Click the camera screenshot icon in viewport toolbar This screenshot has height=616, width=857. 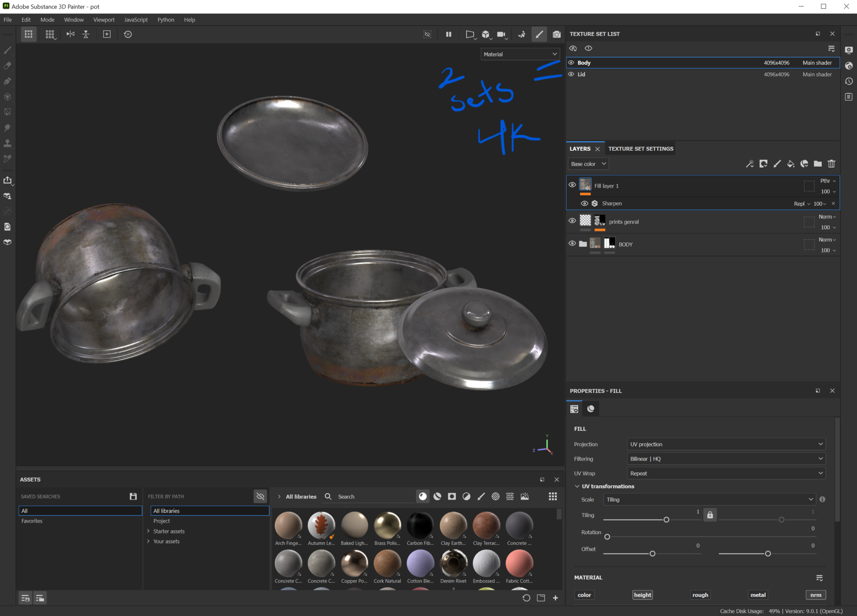click(x=556, y=34)
